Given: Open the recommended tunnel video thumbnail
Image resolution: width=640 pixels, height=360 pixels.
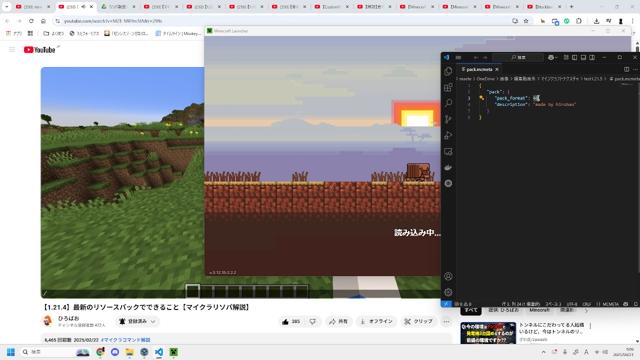Looking at the screenshot, I should pyautogui.click(x=488, y=333).
